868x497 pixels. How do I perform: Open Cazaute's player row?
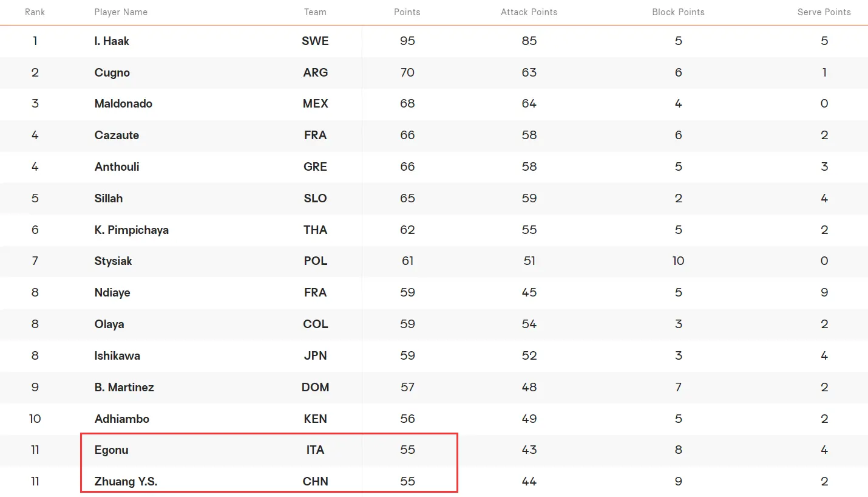click(117, 135)
